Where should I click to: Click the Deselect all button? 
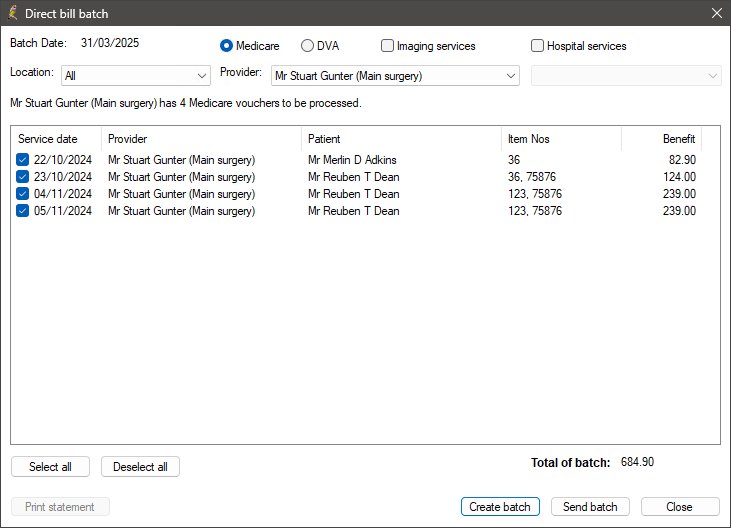[140, 466]
